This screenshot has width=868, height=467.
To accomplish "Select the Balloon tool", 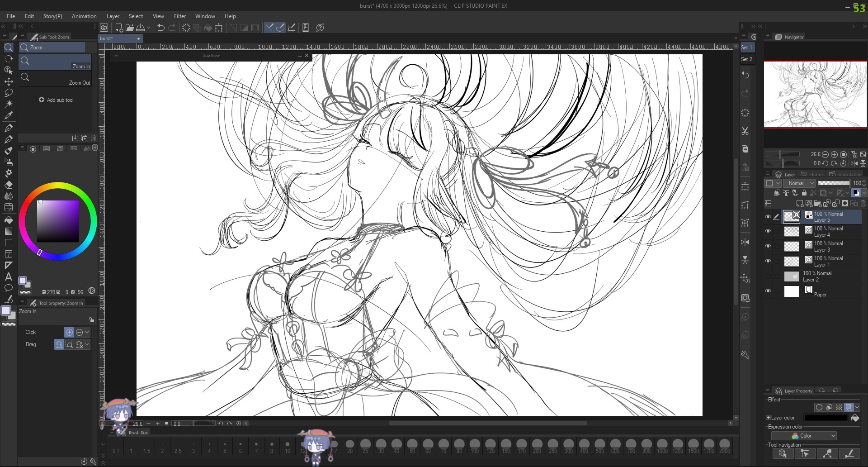I will [9, 288].
